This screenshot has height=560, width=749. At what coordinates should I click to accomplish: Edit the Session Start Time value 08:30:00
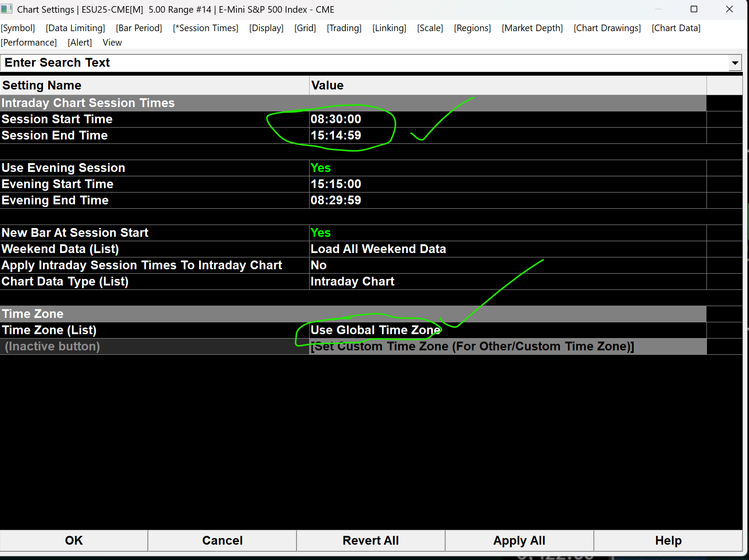pos(508,119)
